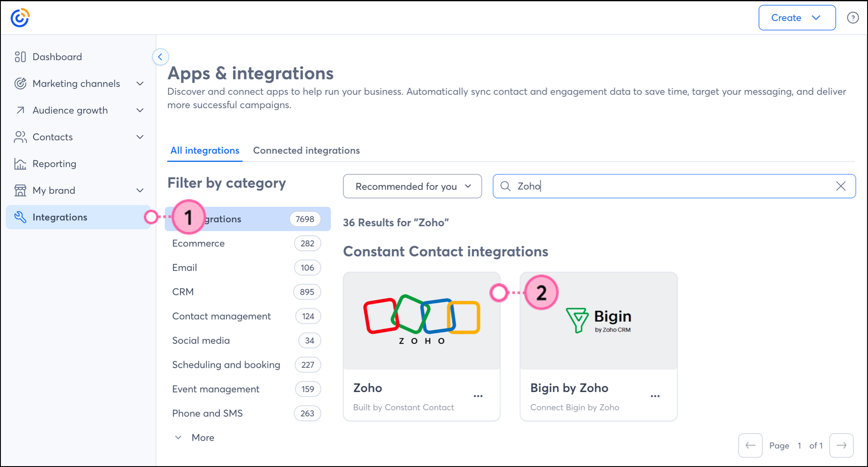Expand the Marketing channels menu
868x467 pixels.
coord(140,84)
